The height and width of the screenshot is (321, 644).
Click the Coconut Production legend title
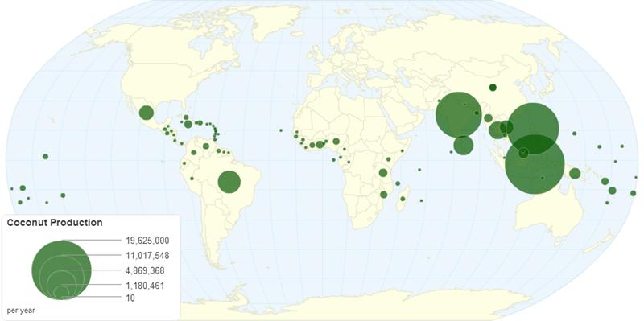coord(55,223)
